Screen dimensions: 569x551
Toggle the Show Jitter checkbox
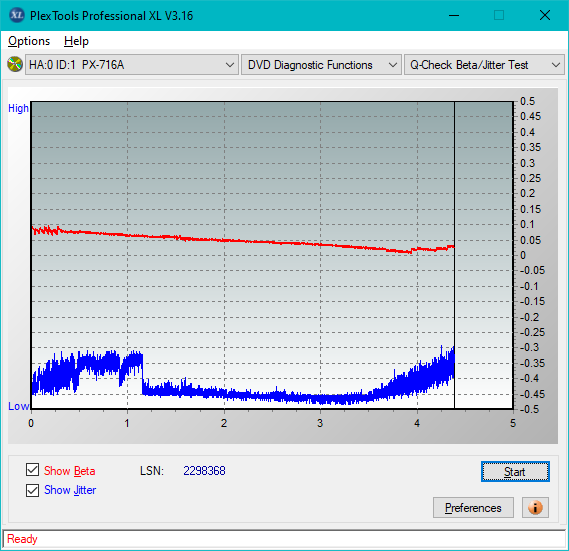click(32, 490)
